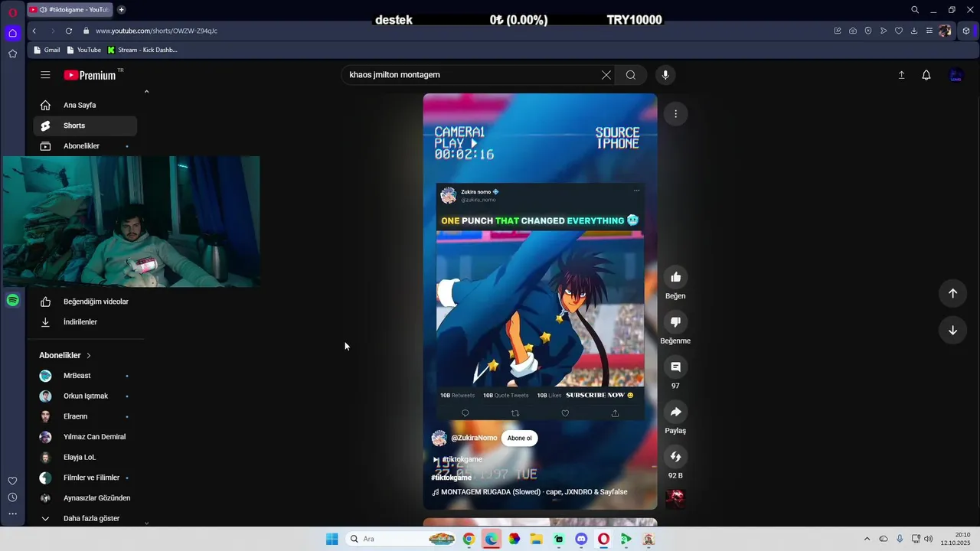Open the @ZukiraNomo channel link
Screen dimensions: 980x551
tap(473, 439)
